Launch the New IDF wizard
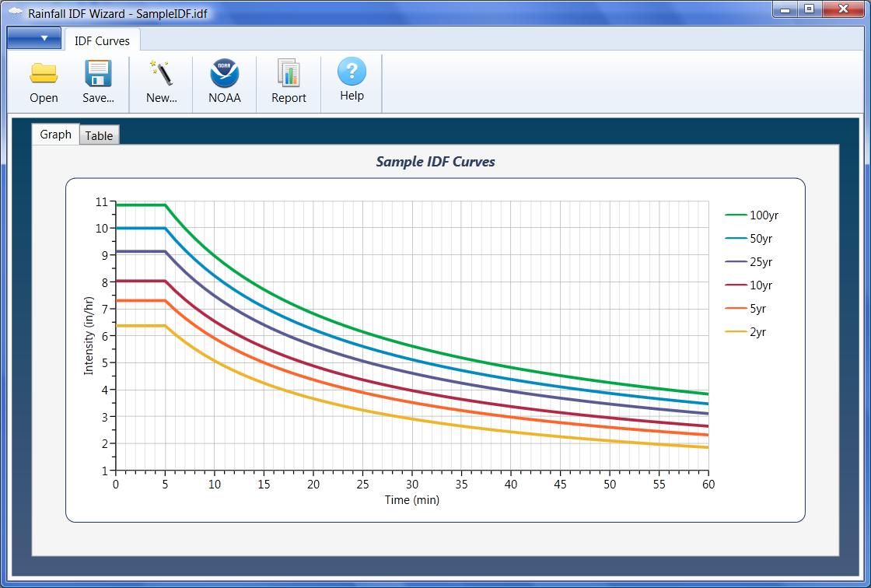Screen dimensions: 871x588 [x=159, y=82]
